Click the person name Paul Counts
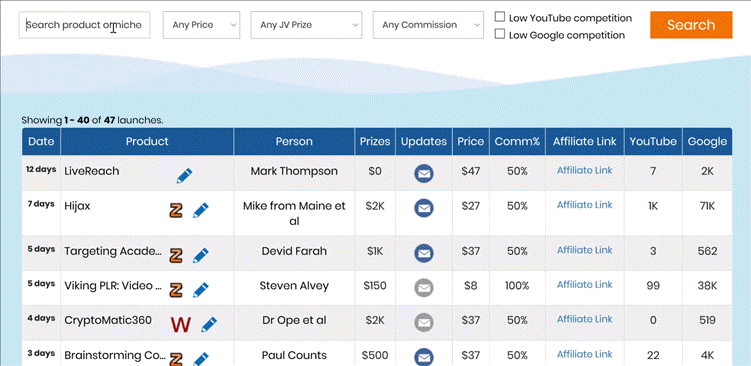Image resolution: width=751 pixels, height=366 pixels. [x=294, y=355]
